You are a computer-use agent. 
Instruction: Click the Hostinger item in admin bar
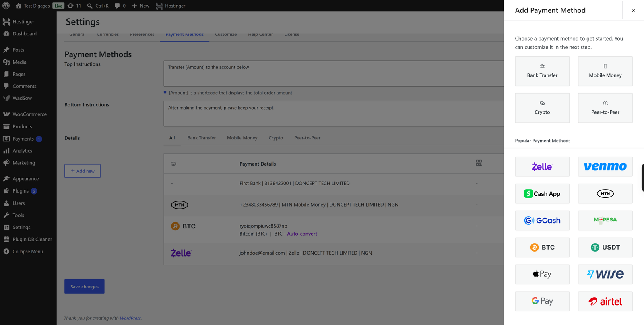[171, 6]
